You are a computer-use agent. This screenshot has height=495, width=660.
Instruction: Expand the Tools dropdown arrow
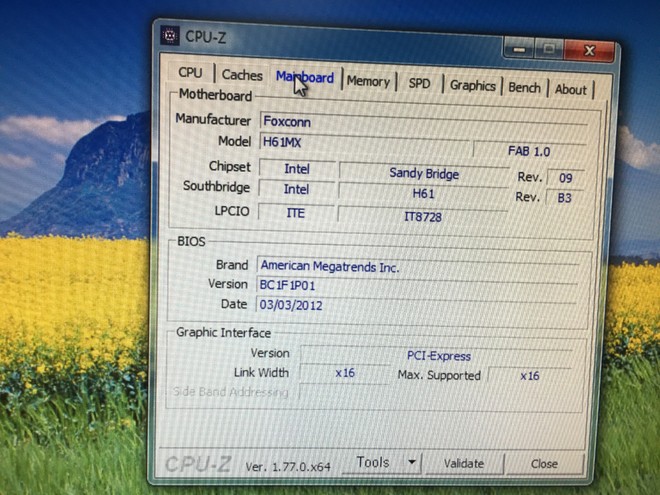tap(412, 462)
